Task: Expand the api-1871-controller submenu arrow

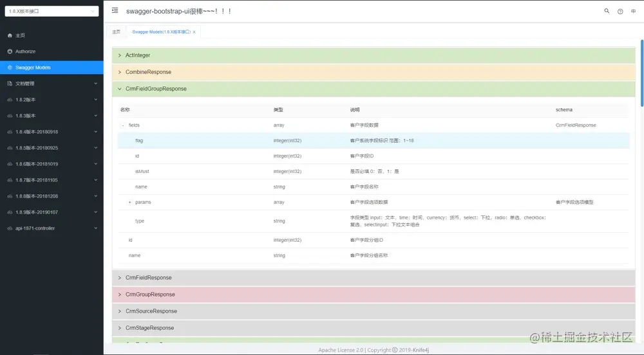Action: tap(96, 228)
